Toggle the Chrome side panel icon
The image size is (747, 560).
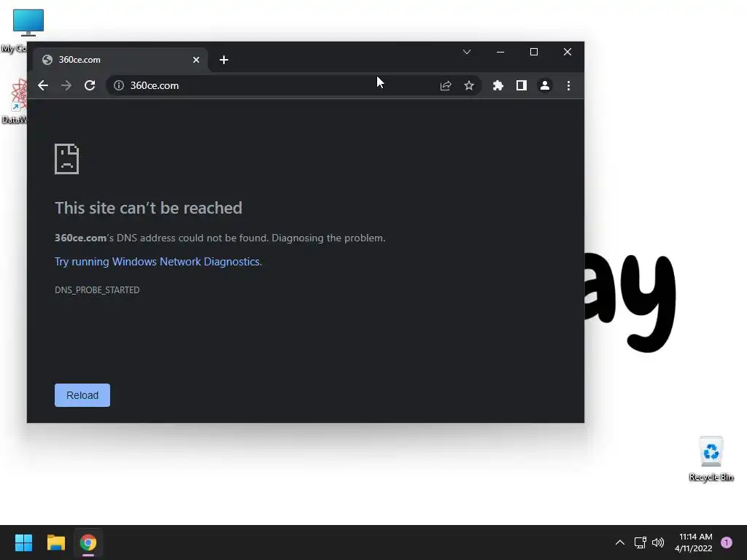[521, 86]
